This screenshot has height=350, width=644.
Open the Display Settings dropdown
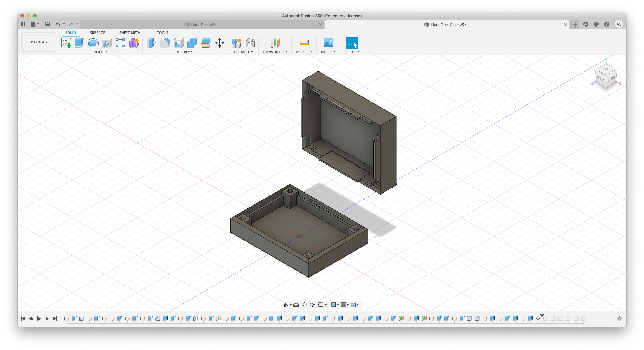(x=335, y=305)
